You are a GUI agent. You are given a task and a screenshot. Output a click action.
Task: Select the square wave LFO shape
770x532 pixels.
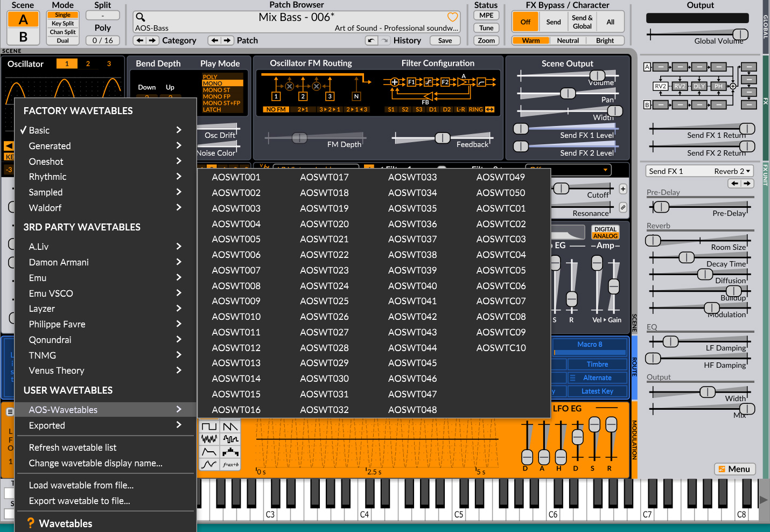(209, 426)
